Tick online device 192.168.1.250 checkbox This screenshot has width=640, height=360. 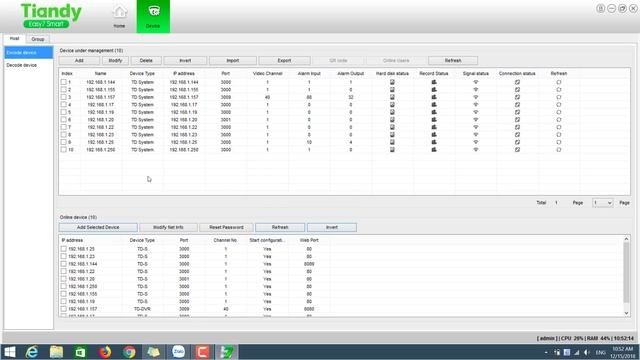tap(64, 287)
